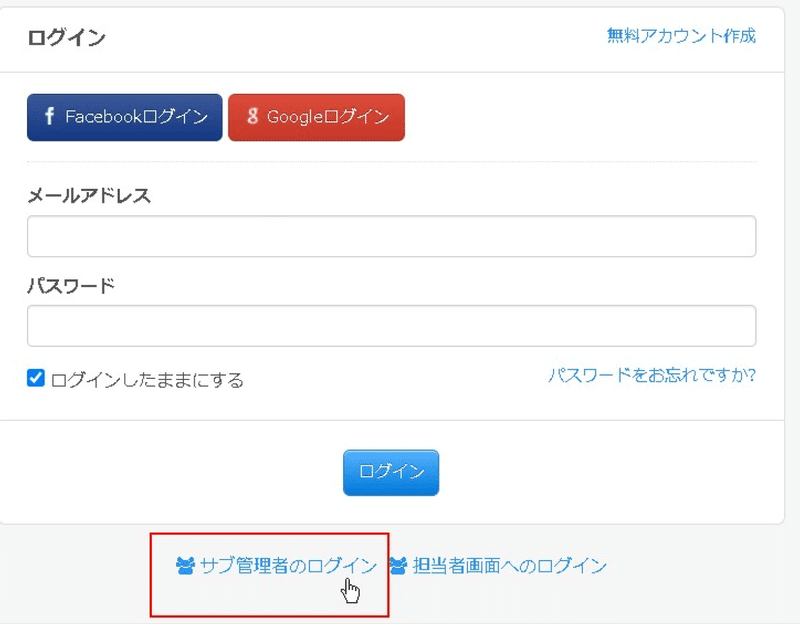Focus the パスワード input field

[391, 326]
